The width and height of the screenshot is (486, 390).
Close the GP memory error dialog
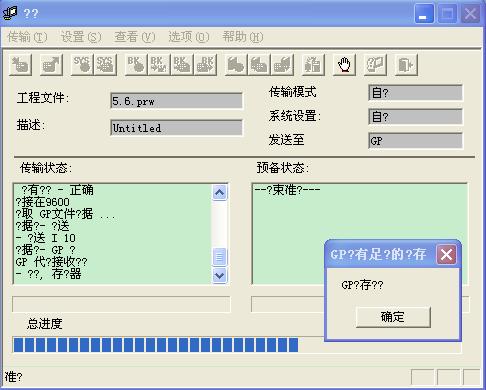pyautogui.click(x=446, y=255)
